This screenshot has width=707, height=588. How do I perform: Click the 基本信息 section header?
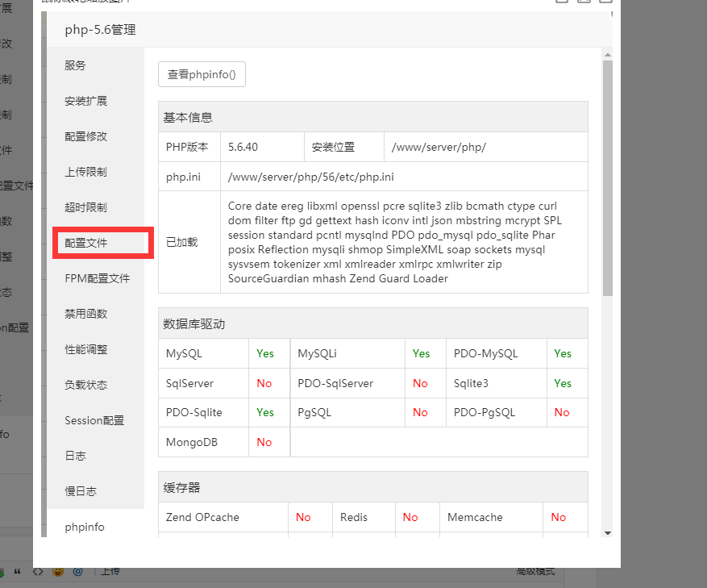pos(373,117)
